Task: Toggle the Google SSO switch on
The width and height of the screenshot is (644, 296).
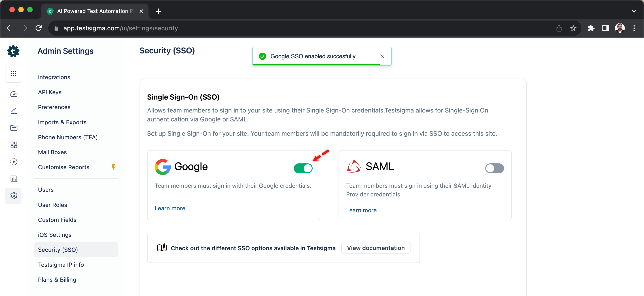Action: coord(303,168)
